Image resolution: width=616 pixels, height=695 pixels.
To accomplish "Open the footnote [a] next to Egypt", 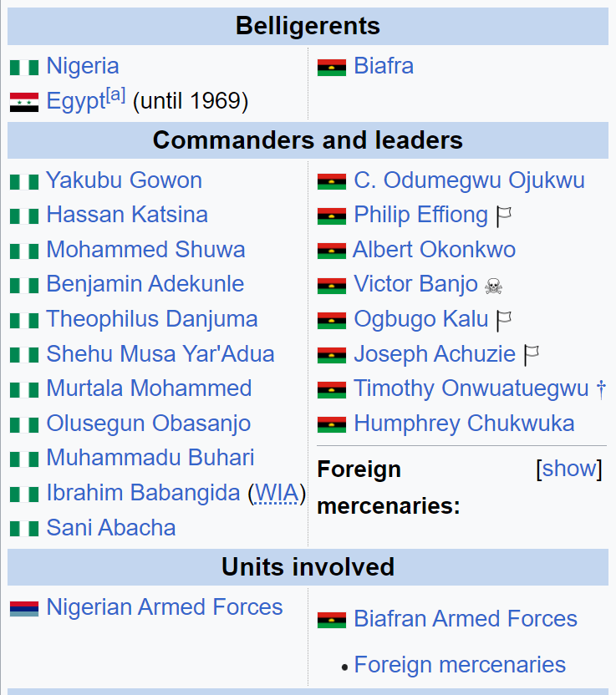I will coord(115,94).
